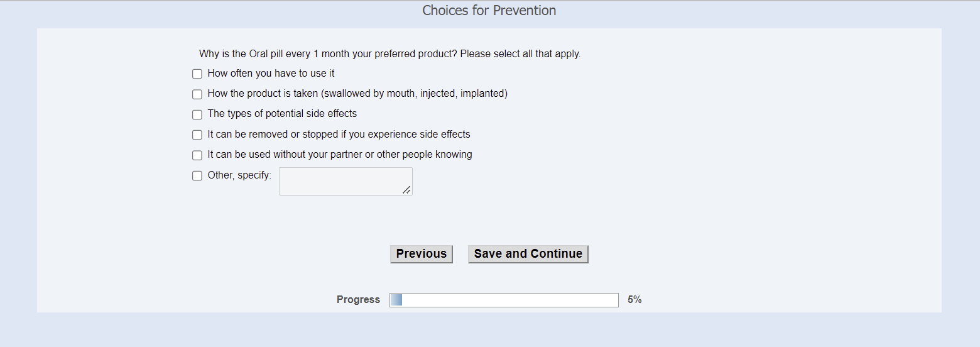Click the "Progress" label
The height and width of the screenshot is (347, 980).
click(x=358, y=300)
